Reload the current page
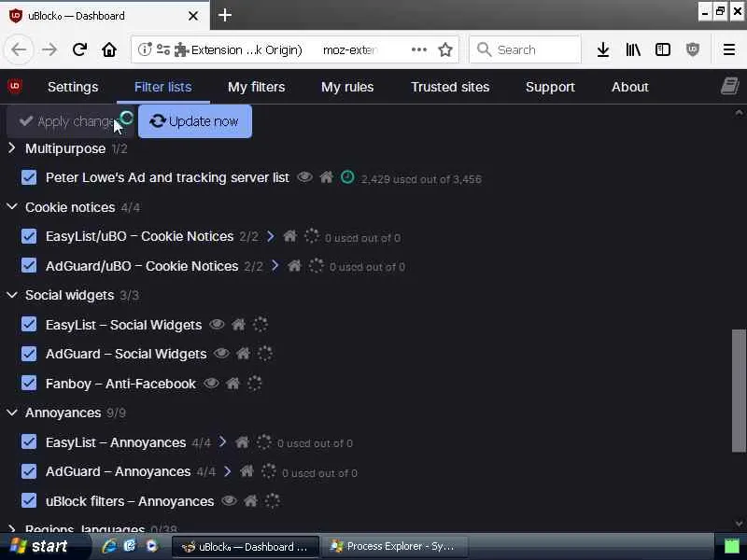The image size is (747, 560). coord(79,49)
